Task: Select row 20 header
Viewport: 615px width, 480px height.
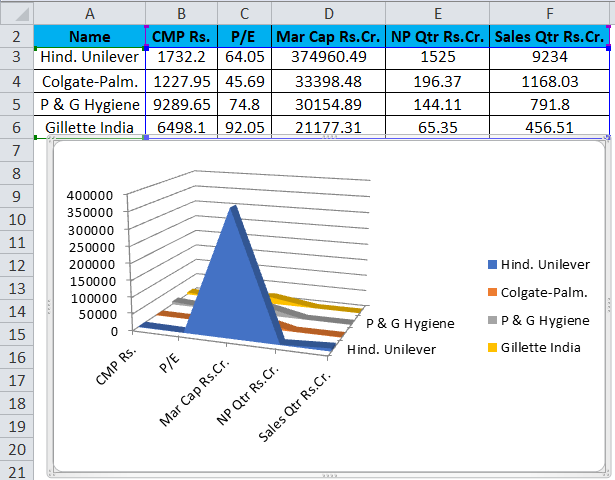Action: pyautogui.click(x=16, y=449)
